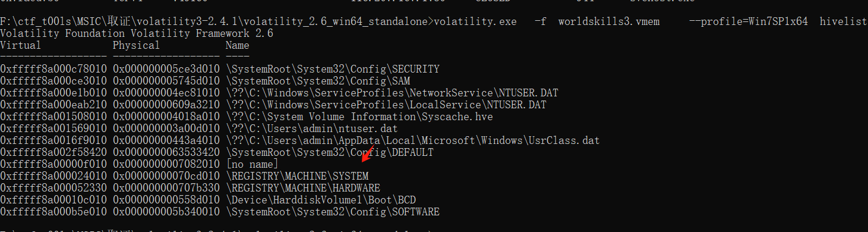Screen dimensions: 868x232
Task: Click the hivelist command argument
Action: coord(844,21)
